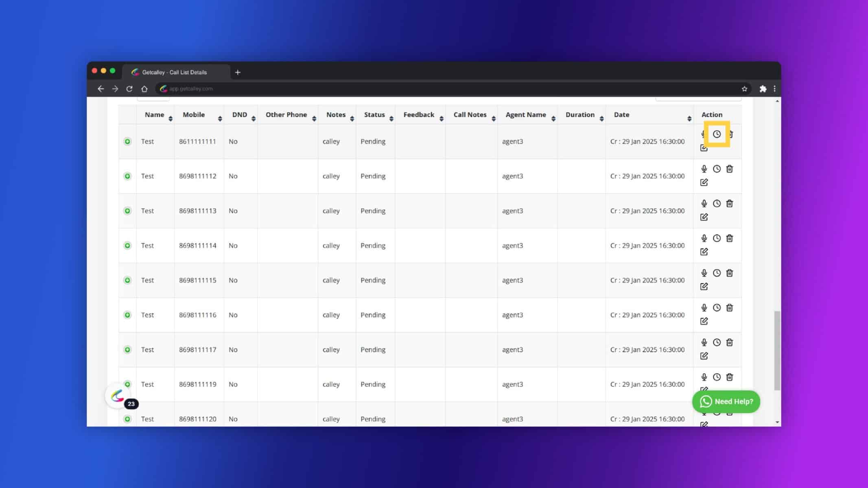Toggle the green status dot for Test 8698111120

pyautogui.click(x=127, y=419)
